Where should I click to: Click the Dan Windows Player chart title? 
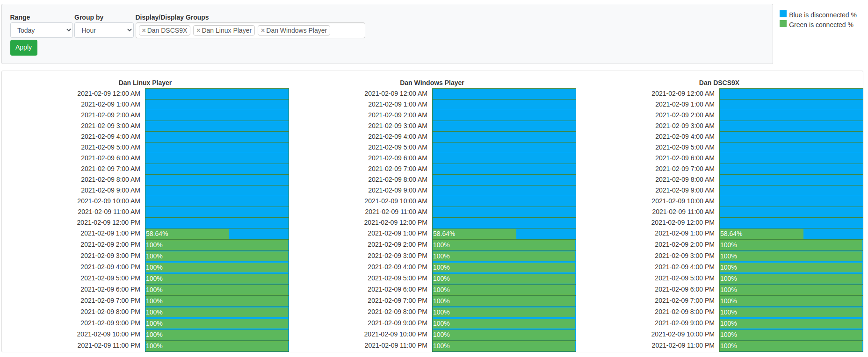coord(432,83)
